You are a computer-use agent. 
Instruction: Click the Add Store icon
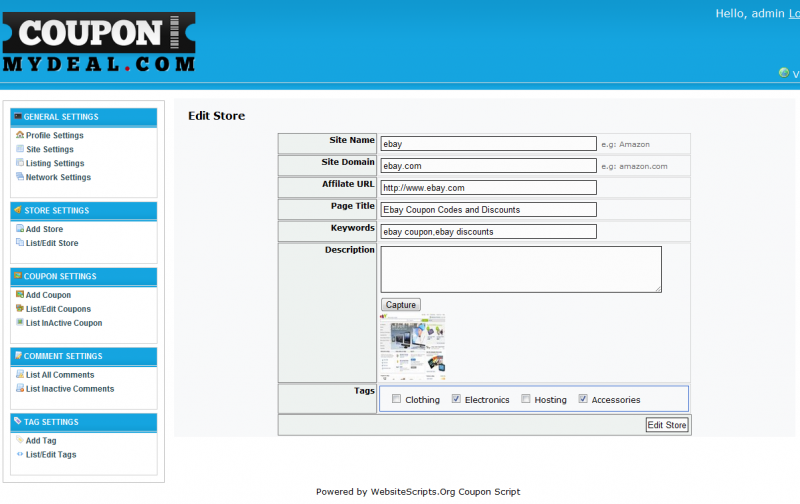(x=20, y=229)
